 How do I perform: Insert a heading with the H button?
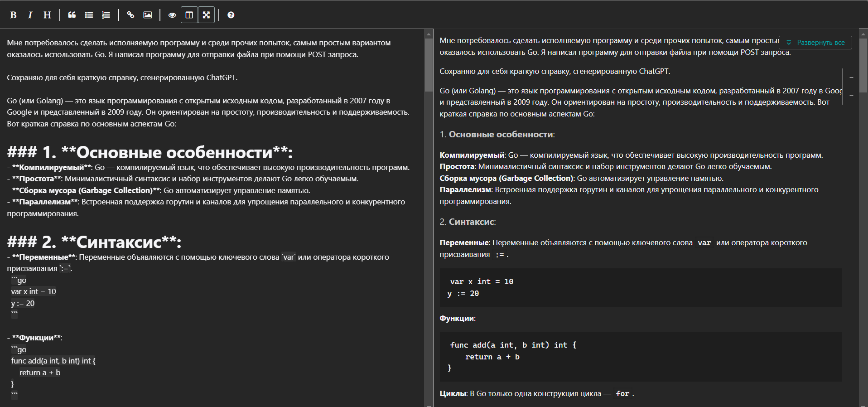(47, 15)
